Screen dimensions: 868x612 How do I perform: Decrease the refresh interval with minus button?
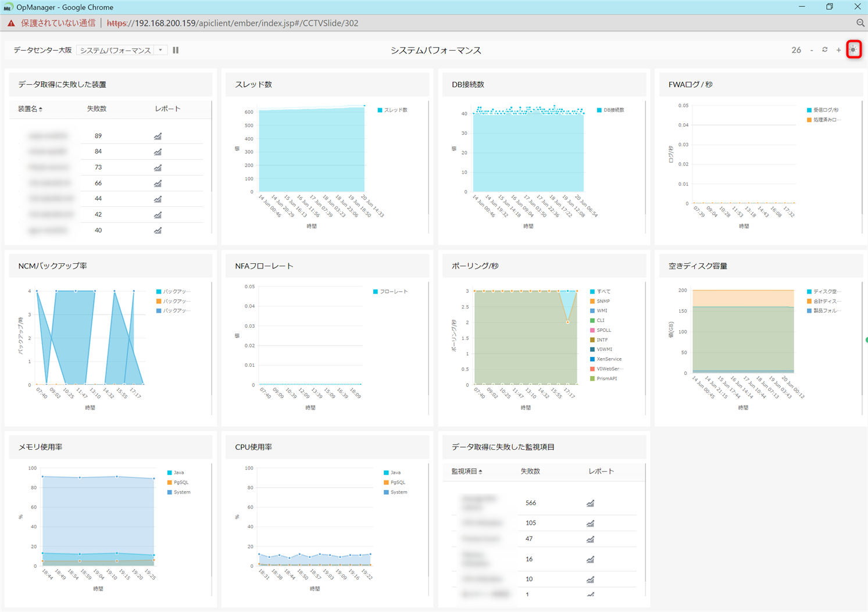click(812, 51)
